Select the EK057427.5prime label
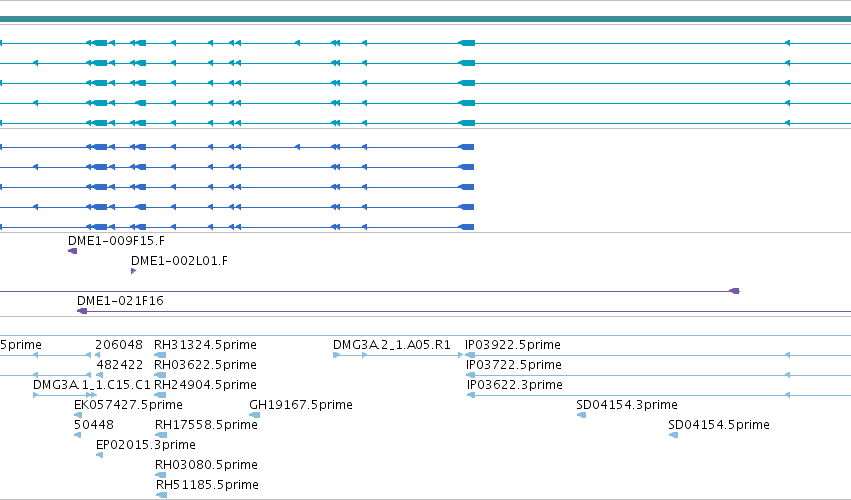Viewport: 851px width, 500px height. 128,405
